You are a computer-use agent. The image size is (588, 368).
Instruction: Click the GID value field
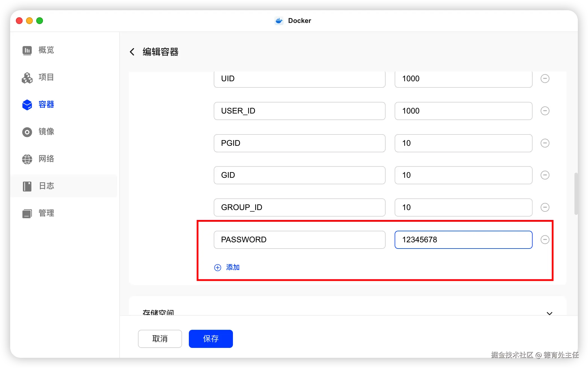463,175
